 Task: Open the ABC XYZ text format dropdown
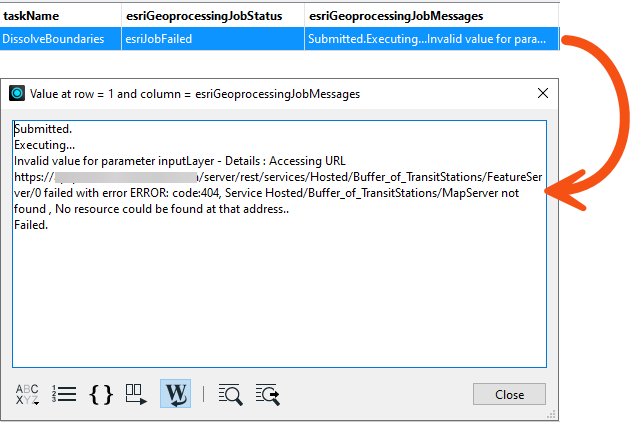(27, 394)
